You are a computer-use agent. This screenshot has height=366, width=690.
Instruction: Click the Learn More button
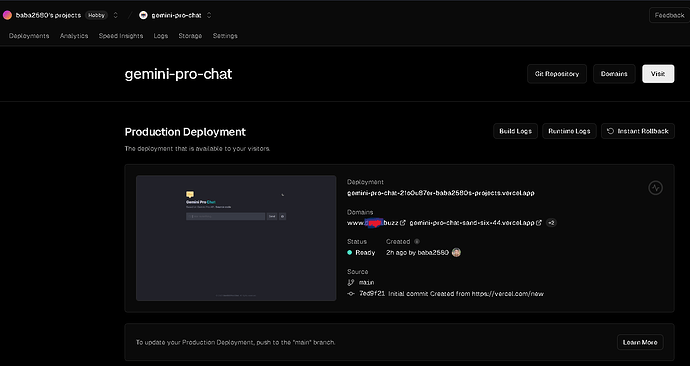coord(640,342)
